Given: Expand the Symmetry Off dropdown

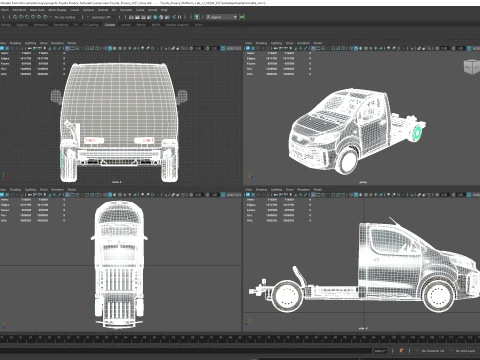Looking at the screenshot, I should coord(101,17).
